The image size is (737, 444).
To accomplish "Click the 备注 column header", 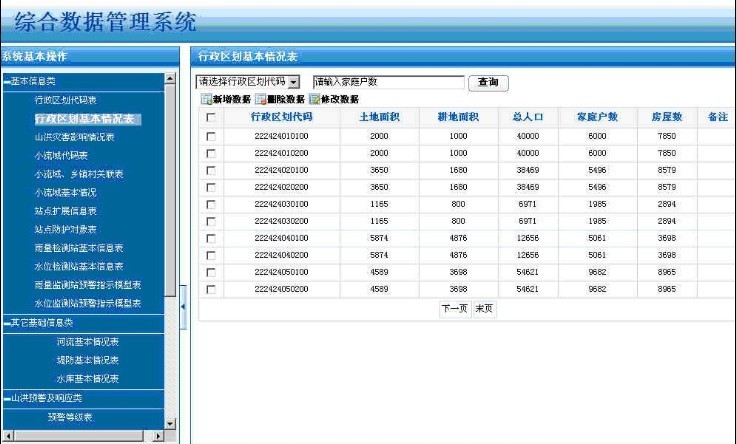I will pos(717,117).
